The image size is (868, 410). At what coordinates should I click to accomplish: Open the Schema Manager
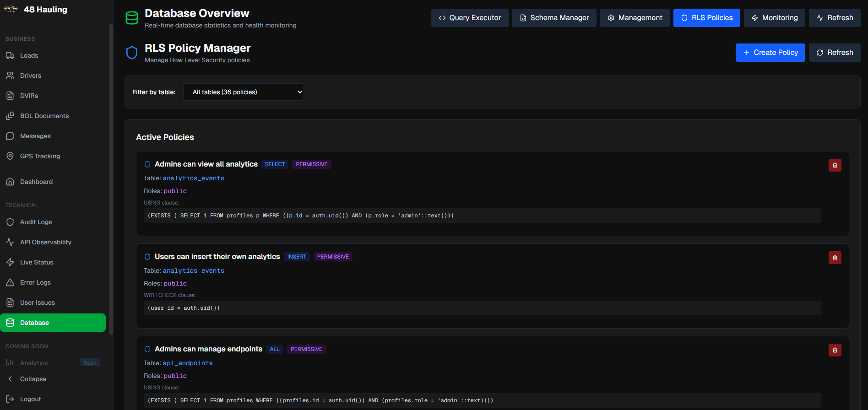click(x=554, y=18)
